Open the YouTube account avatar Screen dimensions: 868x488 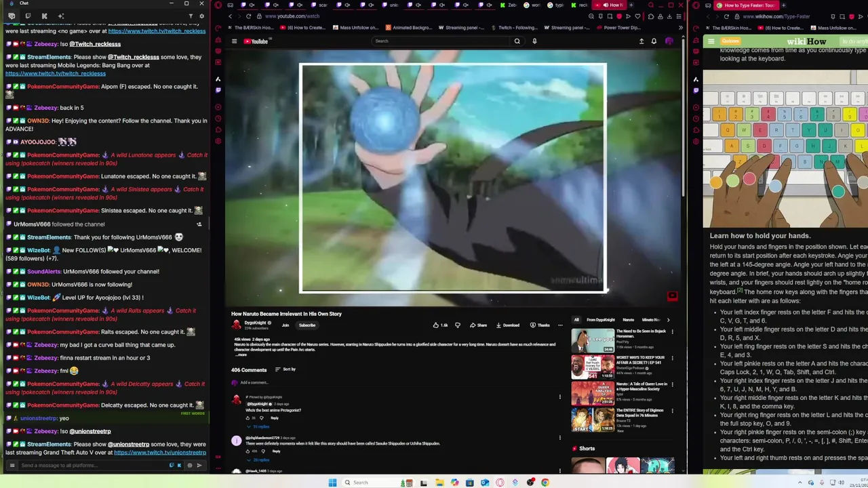[669, 41]
